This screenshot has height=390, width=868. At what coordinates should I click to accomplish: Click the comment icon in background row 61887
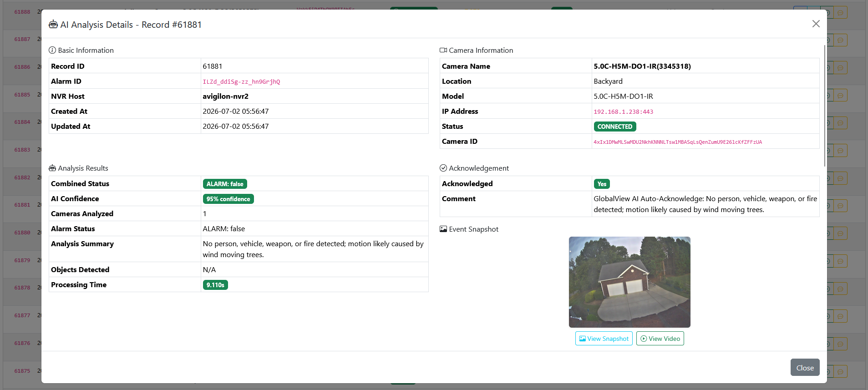tap(840, 40)
